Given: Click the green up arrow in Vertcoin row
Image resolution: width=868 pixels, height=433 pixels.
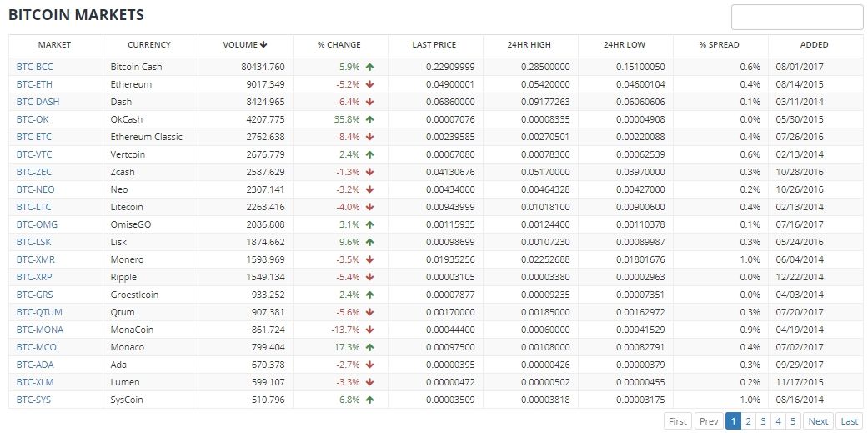Looking at the screenshot, I should (x=369, y=154).
